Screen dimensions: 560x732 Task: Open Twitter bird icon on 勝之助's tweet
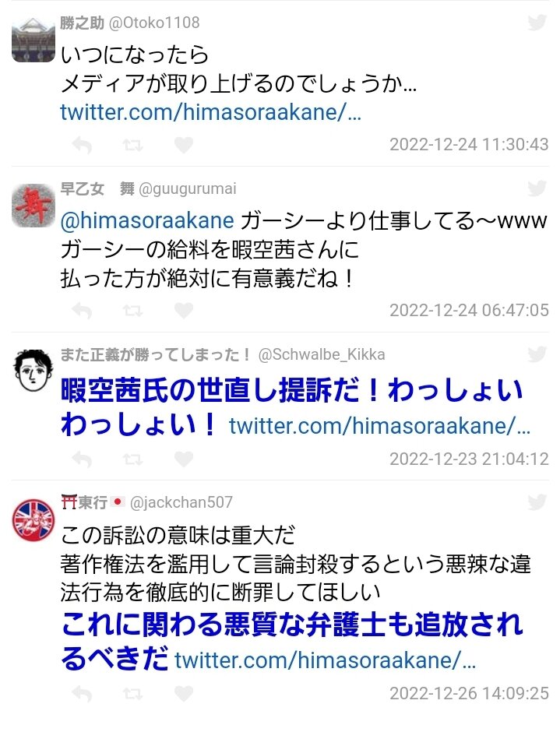[x=537, y=23]
